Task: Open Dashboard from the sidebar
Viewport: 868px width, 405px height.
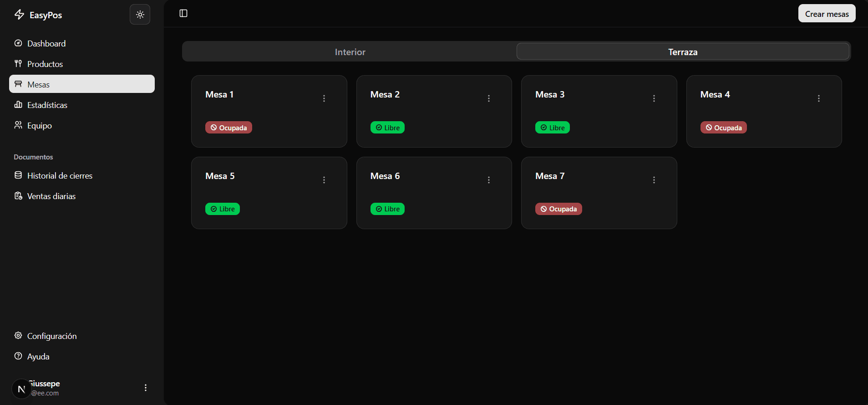Action: pyautogui.click(x=46, y=43)
